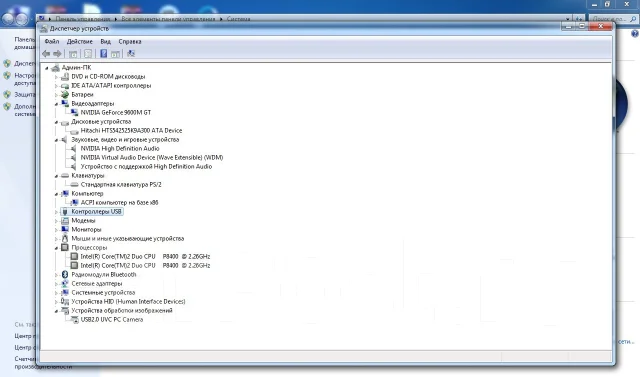The width and height of the screenshot is (640, 377).
Task: Collapse the Видеоадаптеры node
Action: pyautogui.click(x=56, y=104)
